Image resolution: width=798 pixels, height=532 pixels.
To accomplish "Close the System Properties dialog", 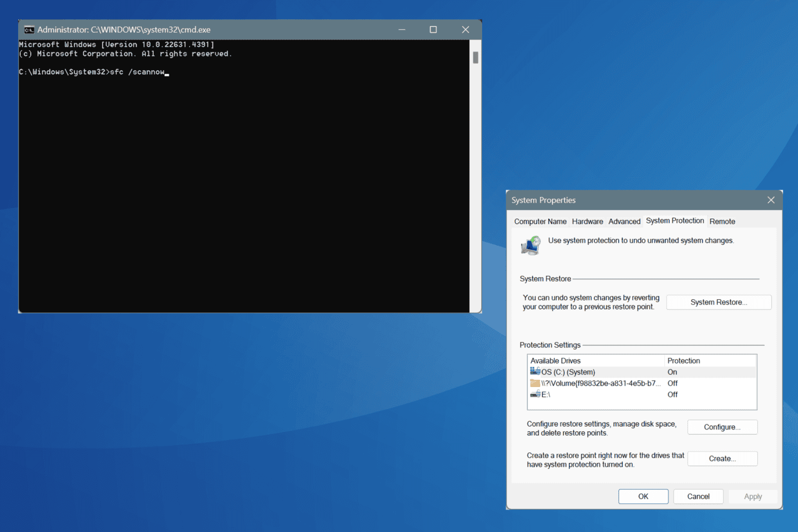I will (771, 200).
